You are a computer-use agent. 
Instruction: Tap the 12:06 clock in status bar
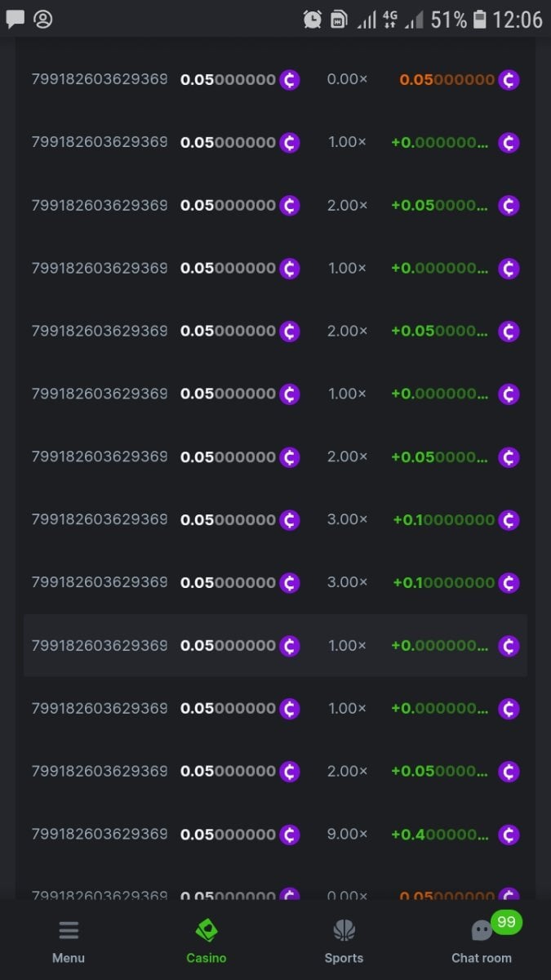[x=518, y=20]
